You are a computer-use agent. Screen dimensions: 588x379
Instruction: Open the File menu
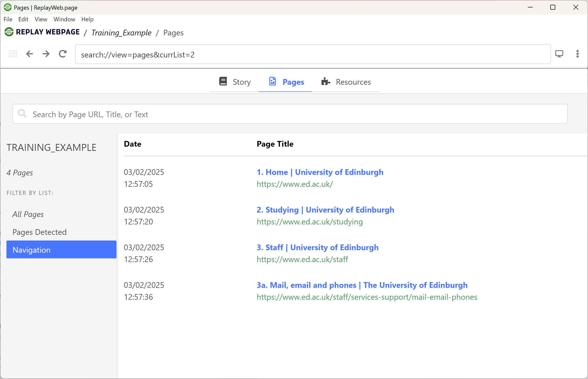point(8,19)
